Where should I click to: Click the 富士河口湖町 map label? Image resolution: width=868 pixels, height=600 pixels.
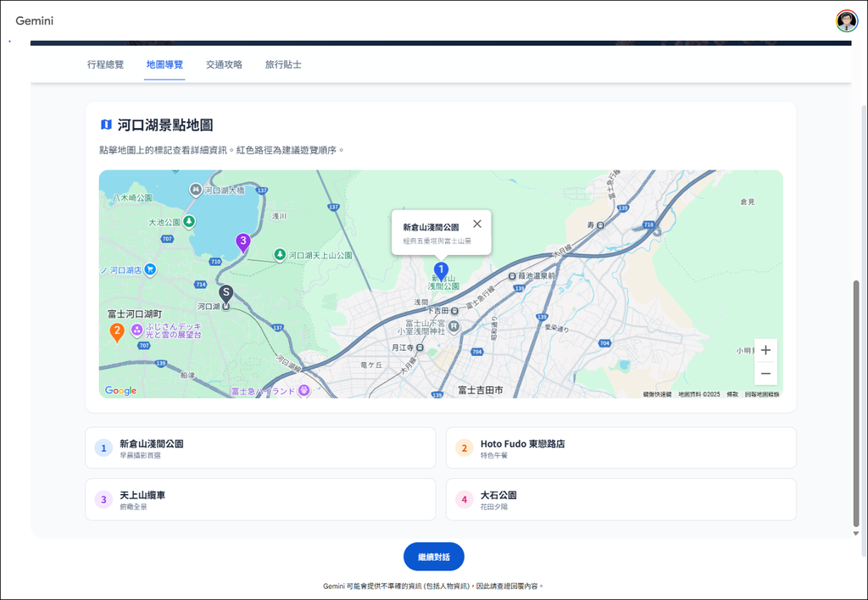[135, 314]
